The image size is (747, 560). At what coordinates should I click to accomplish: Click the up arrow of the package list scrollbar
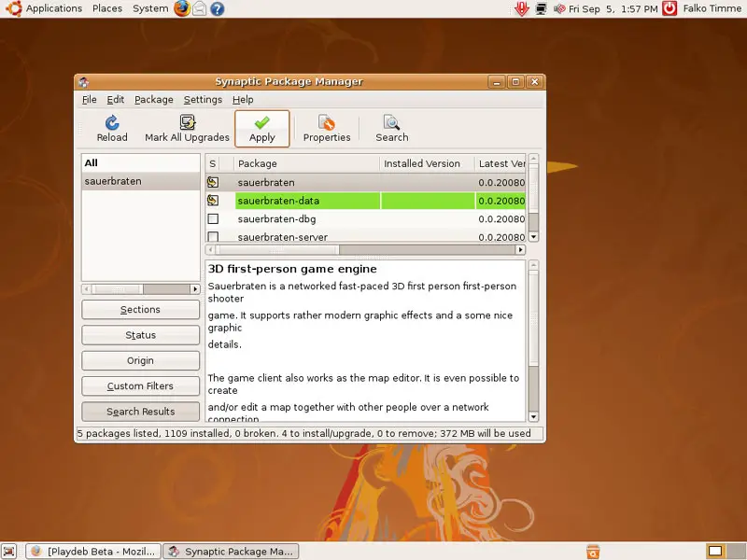(x=533, y=159)
